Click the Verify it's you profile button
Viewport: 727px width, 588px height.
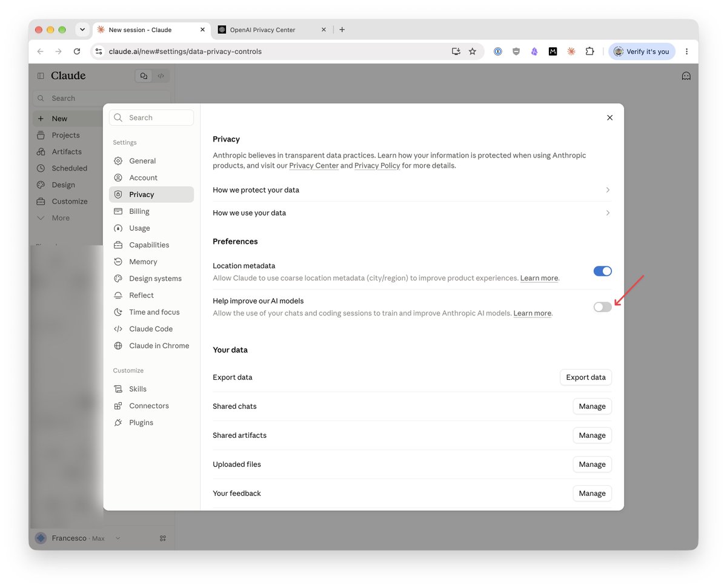(x=642, y=51)
